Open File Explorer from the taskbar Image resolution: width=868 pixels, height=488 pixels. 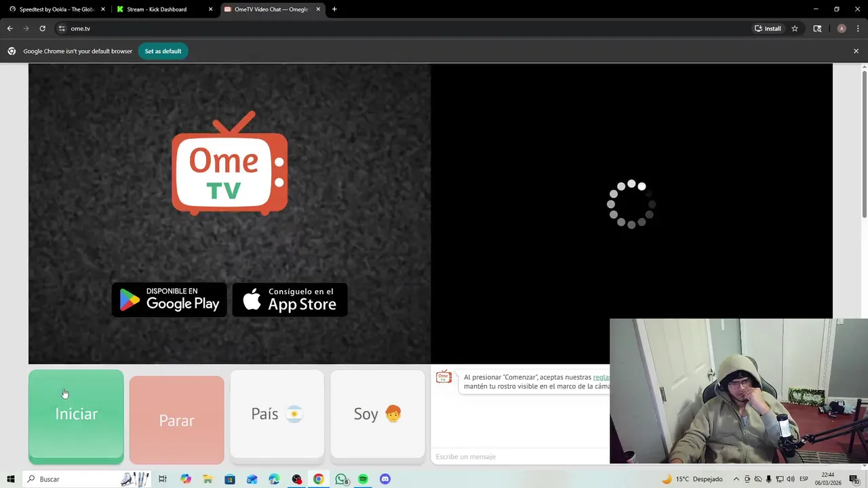click(208, 479)
